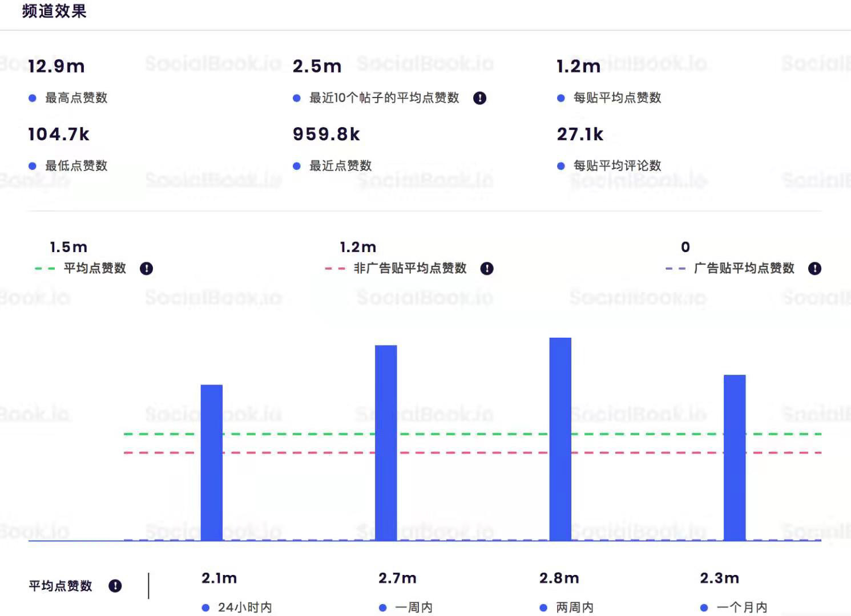Click the 每贴平均评论数 label
This screenshot has height=616, width=851.
[617, 166]
